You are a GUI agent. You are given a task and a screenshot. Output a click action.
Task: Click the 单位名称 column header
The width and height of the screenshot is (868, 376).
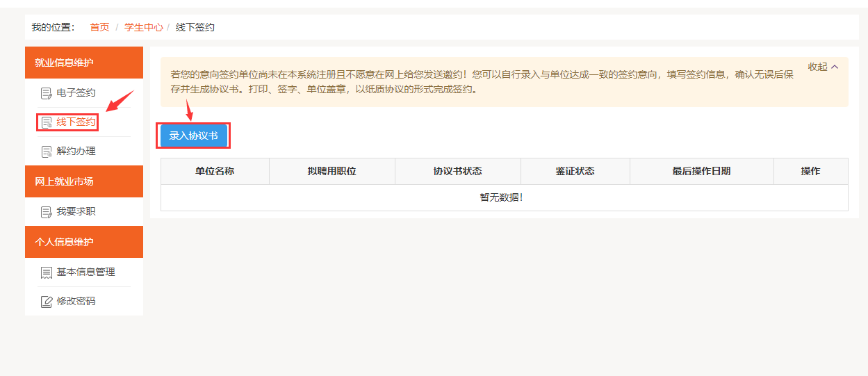pyautogui.click(x=215, y=172)
